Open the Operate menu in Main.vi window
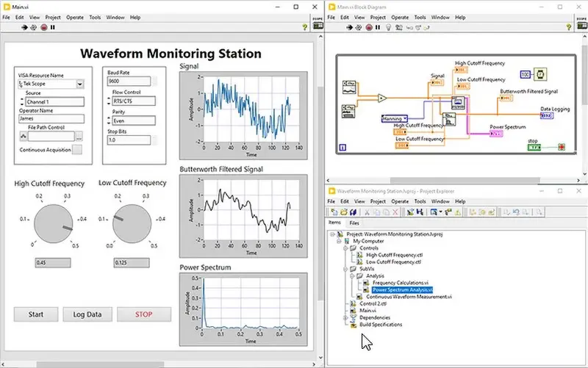588x368 pixels. tap(73, 17)
